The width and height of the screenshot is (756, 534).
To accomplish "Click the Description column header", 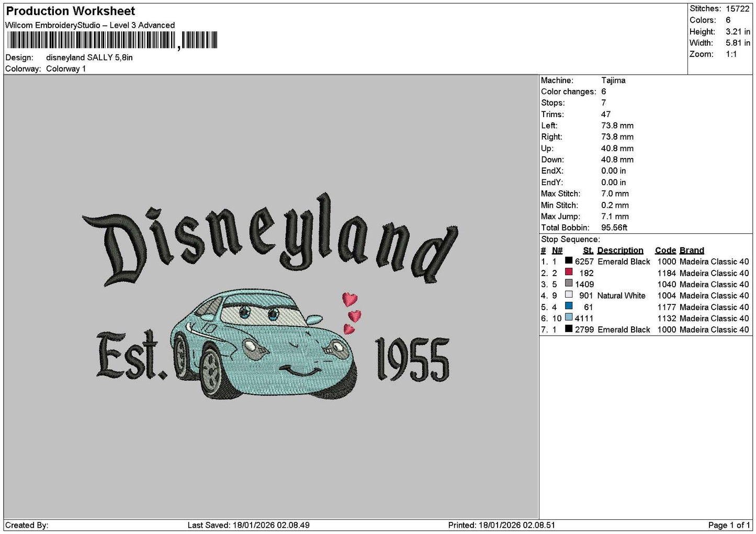I will tap(620, 251).
